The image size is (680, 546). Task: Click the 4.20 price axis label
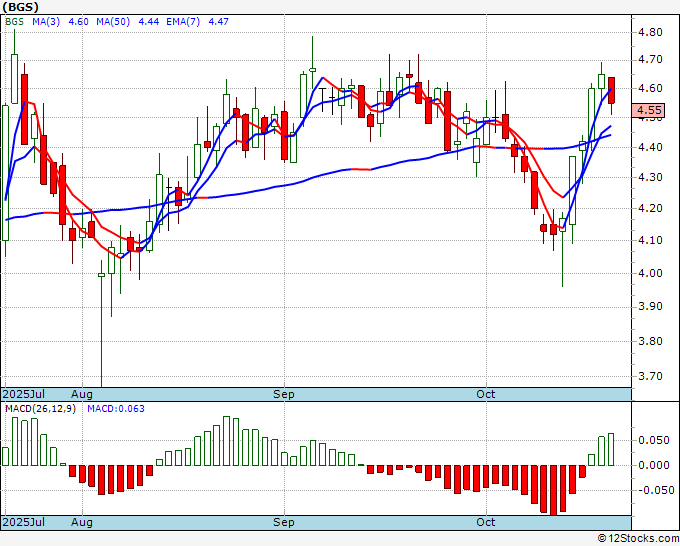coord(650,208)
